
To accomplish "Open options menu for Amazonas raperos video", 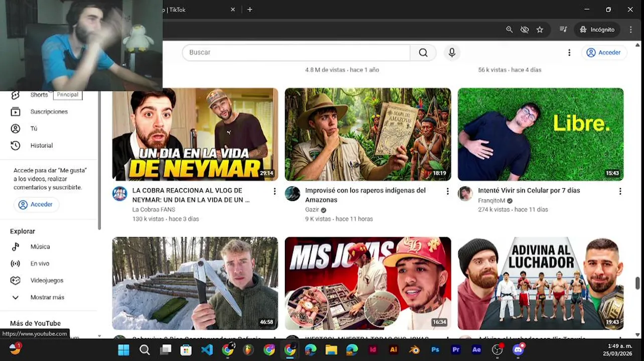I will click(x=447, y=192).
